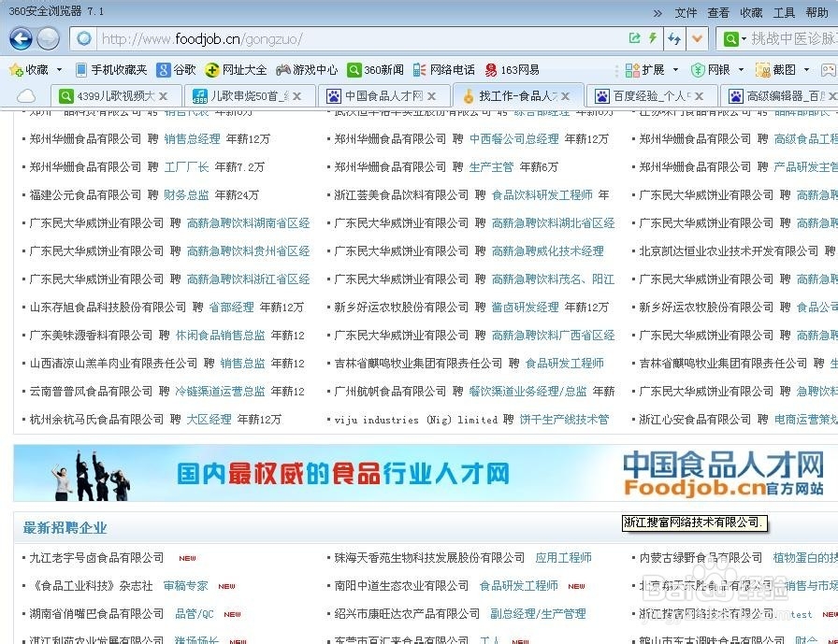Click the 网银 online banking icon
This screenshot has height=644, width=838.
point(716,69)
